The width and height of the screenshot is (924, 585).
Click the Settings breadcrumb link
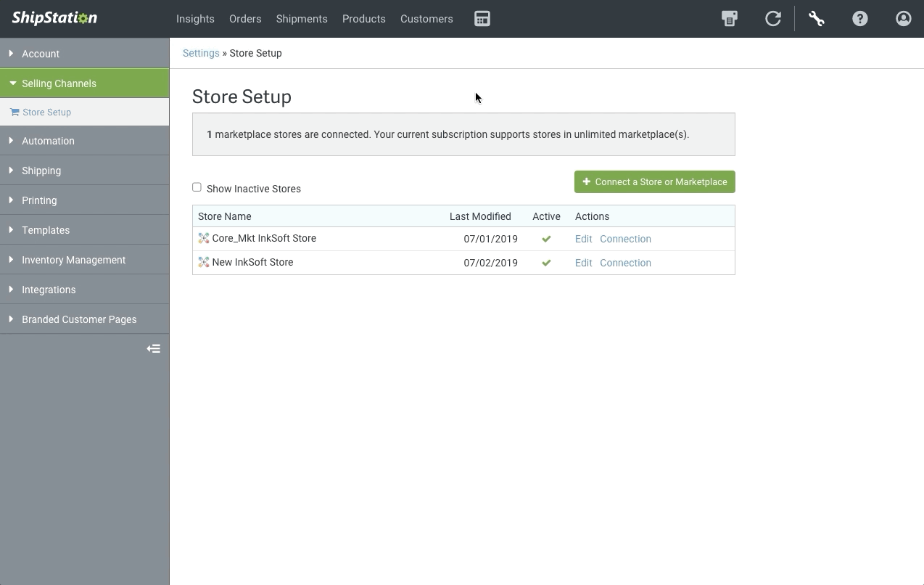click(x=201, y=52)
